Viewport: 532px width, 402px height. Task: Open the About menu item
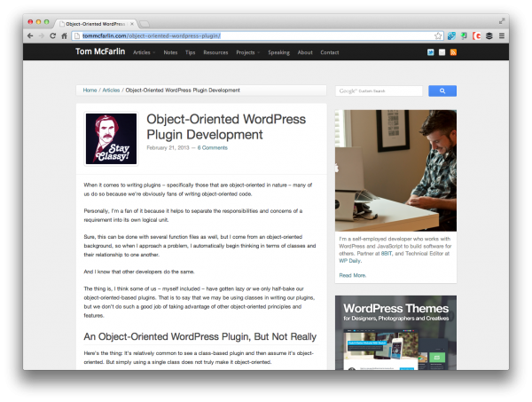(x=305, y=52)
